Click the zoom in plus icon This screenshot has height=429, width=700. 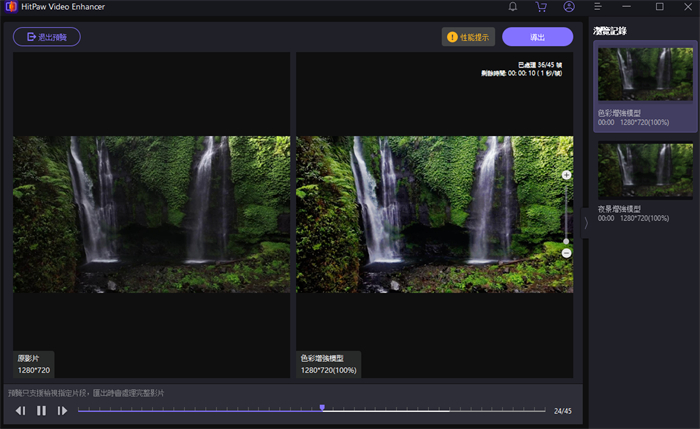566,175
